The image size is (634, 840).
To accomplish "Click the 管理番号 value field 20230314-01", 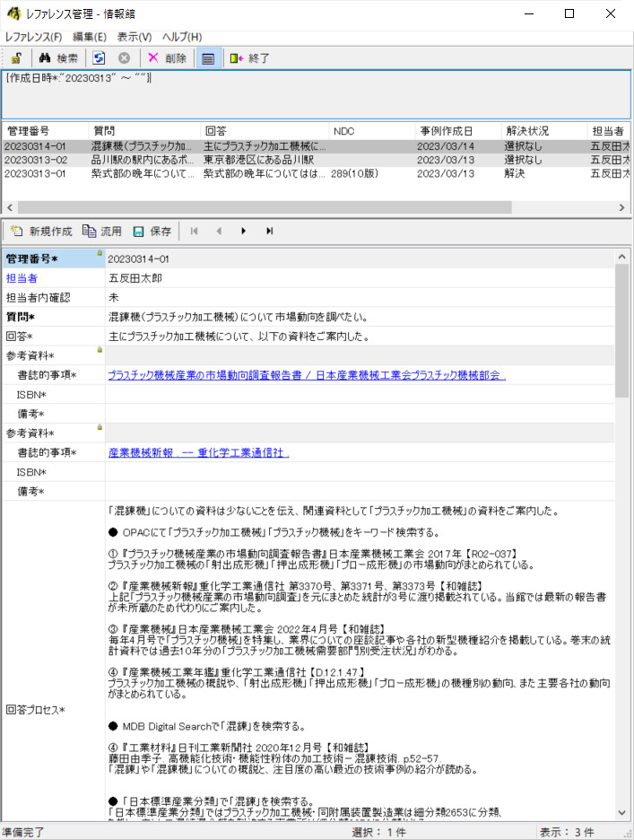I will pos(360,258).
